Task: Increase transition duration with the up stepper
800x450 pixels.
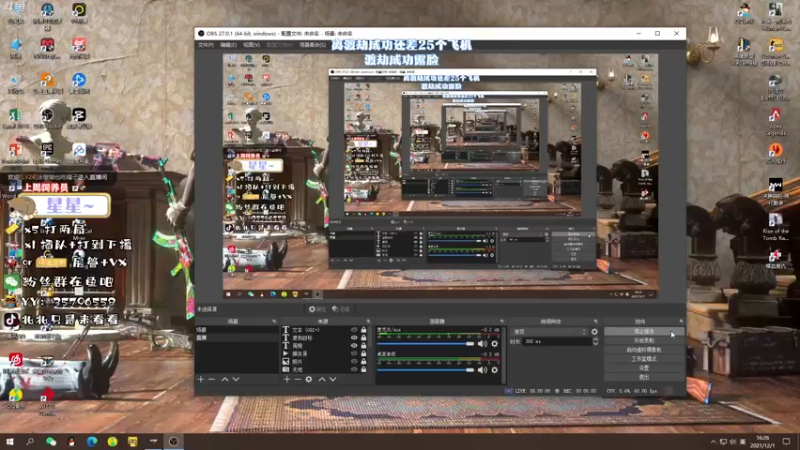Action: [595, 339]
